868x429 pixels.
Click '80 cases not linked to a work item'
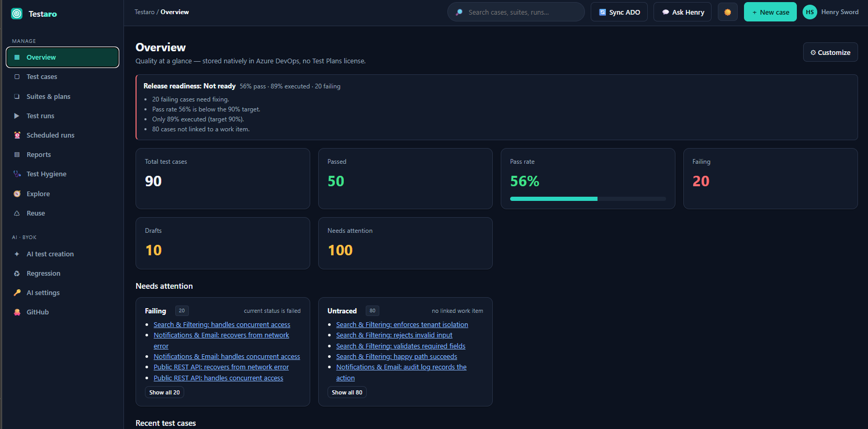201,129
